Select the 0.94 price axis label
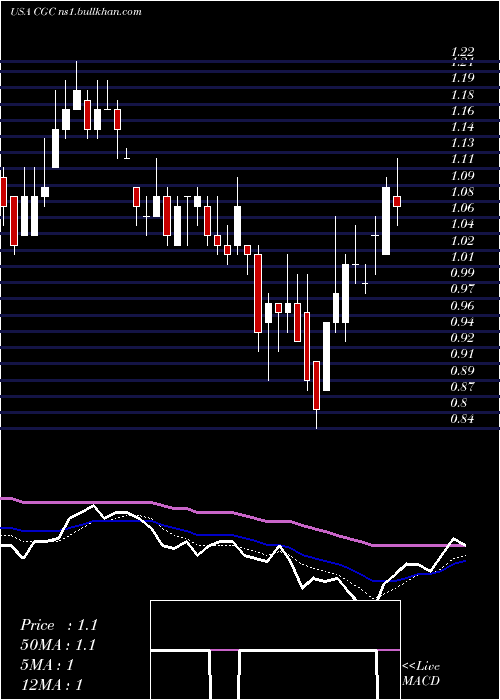500x700 pixels. click(x=462, y=322)
